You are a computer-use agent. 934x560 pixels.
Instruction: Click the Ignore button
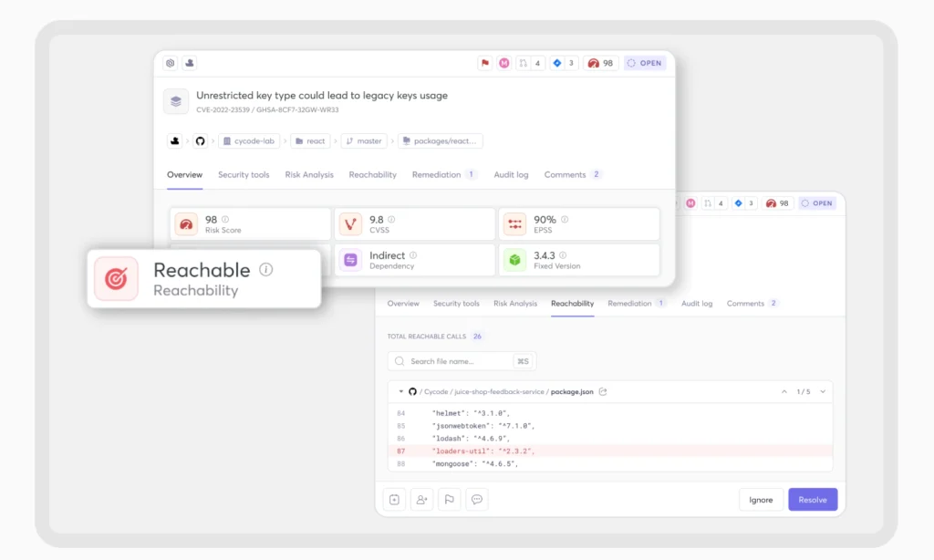(761, 500)
